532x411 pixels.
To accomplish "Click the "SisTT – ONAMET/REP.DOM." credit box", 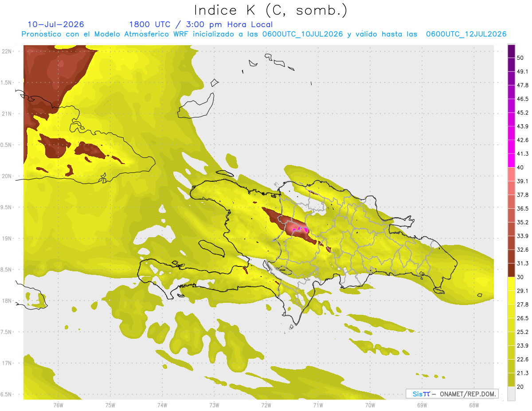I will click(452, 394).
